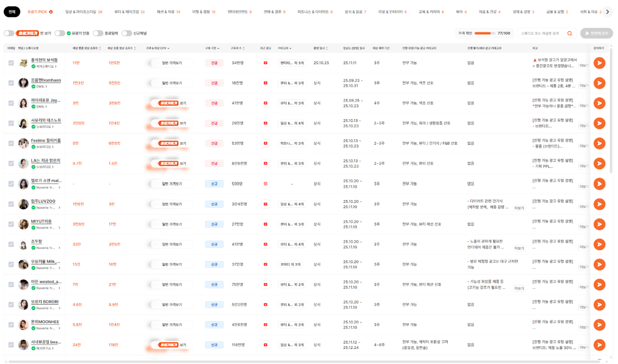Enable the 신규채널 filter toggle
This screenshot has width=618, height=364.
pyautogui.click(x=127, y=33)
